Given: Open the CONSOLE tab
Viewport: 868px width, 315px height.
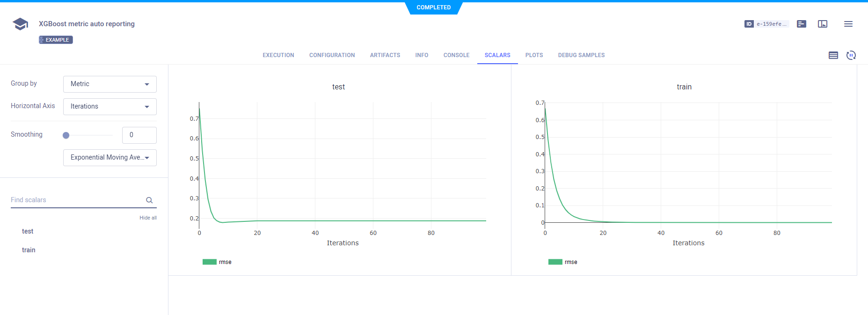Looking at the screenshot, I should pos(456,55).
